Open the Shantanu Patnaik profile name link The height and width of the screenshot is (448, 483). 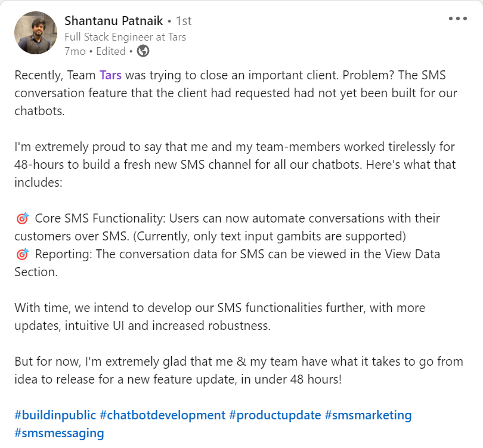tap(113, 21)
